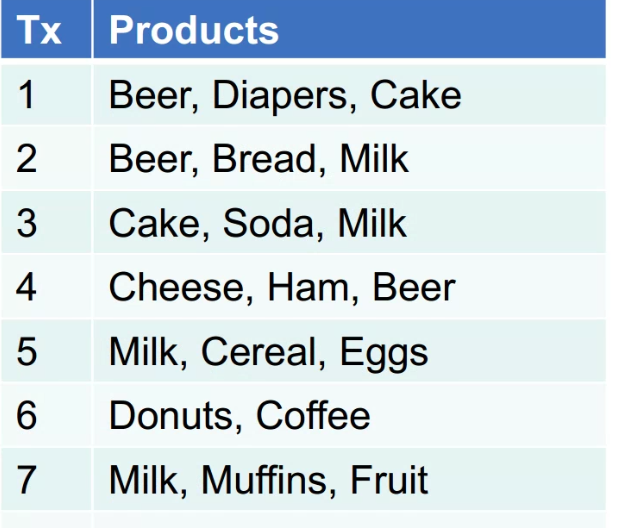Select the transaction number 5 cell
This screenshot has height=528, width=626.
(x=27, y=351)
